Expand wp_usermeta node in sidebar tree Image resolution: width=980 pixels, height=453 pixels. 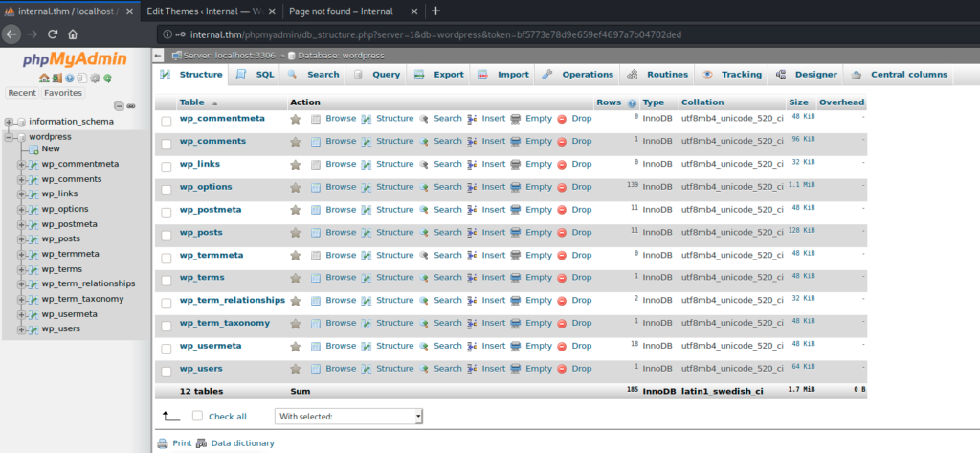pos(21,314)
